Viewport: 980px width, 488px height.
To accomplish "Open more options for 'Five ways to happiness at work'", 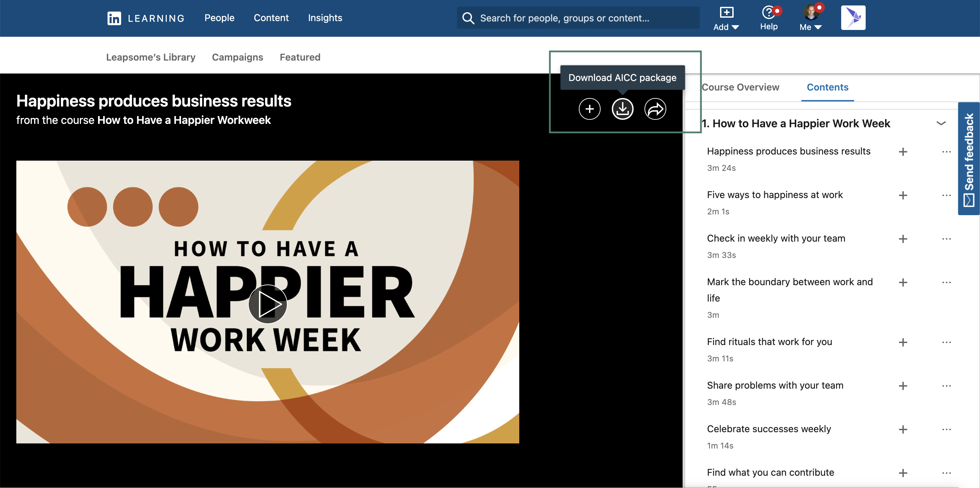I will tap(946, 195).
